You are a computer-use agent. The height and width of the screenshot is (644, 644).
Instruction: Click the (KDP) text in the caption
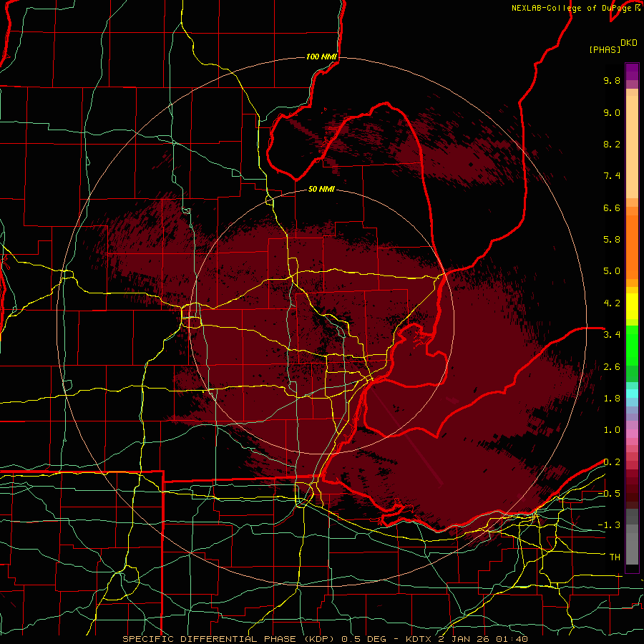click(318, 639)
